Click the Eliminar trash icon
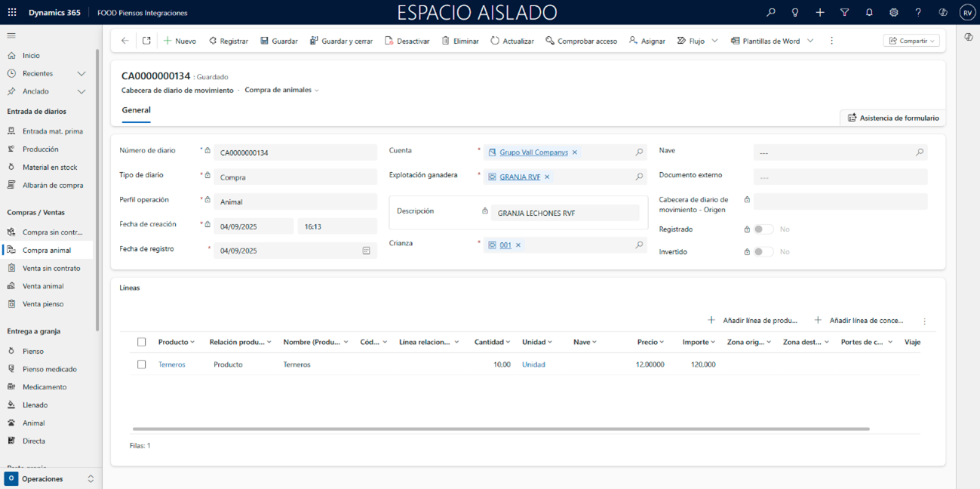 (x=446, y=41)
